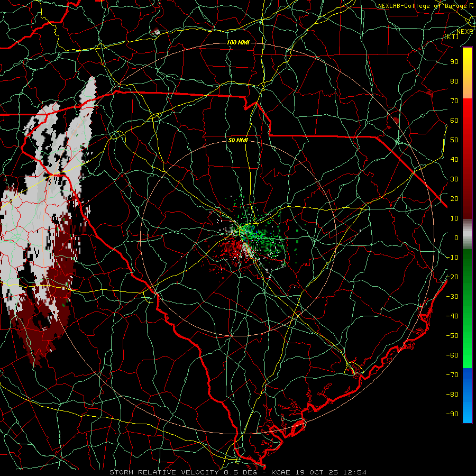Click the 20 value on velocity scale
Image resolution: width=476 pixels, height=476 pixels.
(x=454, y=199)
